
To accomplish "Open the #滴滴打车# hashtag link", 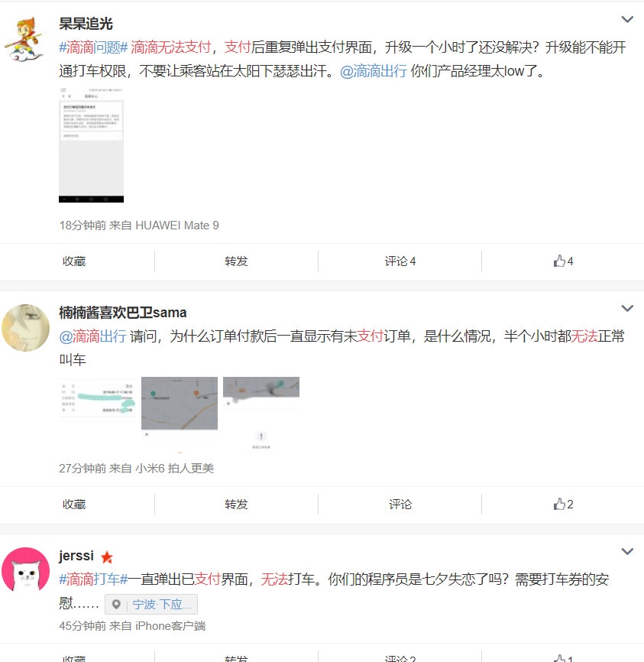I will (x=93, y=579).
